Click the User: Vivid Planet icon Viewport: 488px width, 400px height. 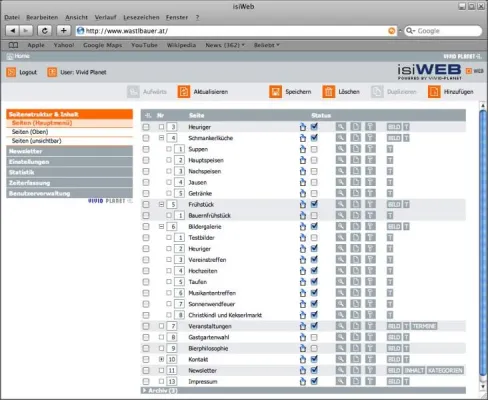coord(52,72)
